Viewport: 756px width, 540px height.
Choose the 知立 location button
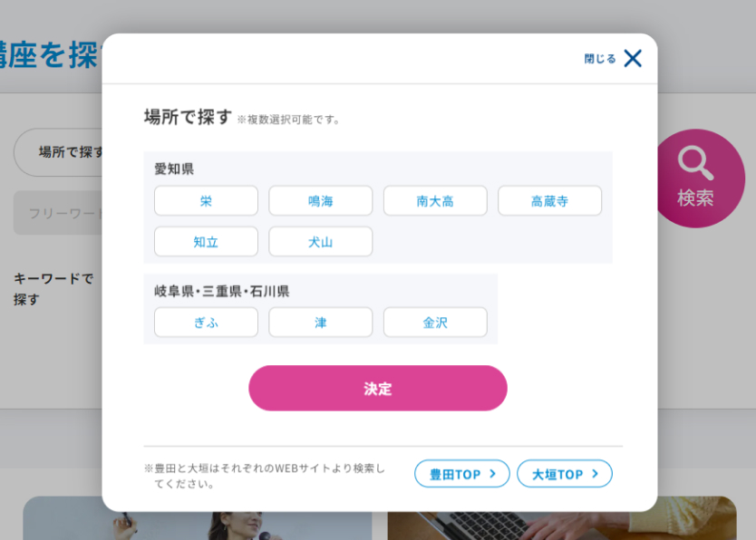[x=206, y=242]
